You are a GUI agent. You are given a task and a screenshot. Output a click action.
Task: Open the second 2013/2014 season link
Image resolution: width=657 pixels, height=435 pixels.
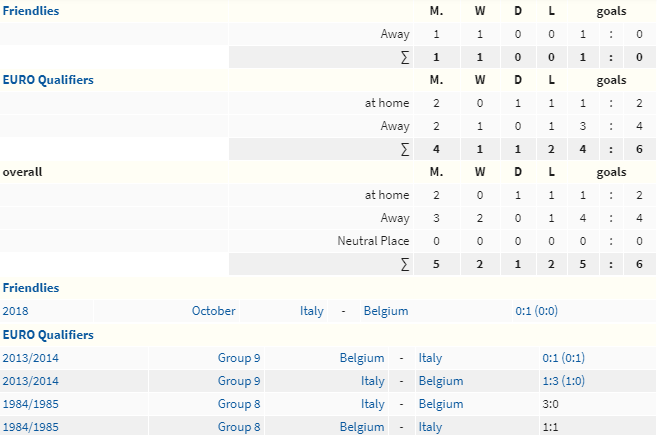coord(31,381)
